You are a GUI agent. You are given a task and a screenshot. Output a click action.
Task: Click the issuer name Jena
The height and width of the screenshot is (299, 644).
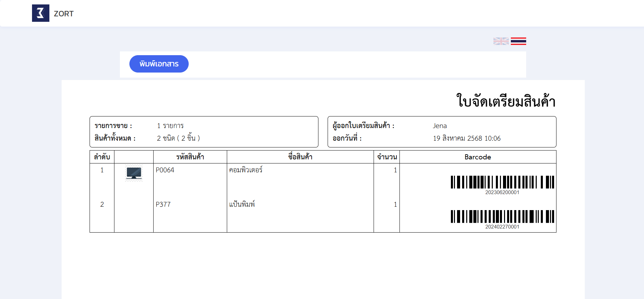440,126
